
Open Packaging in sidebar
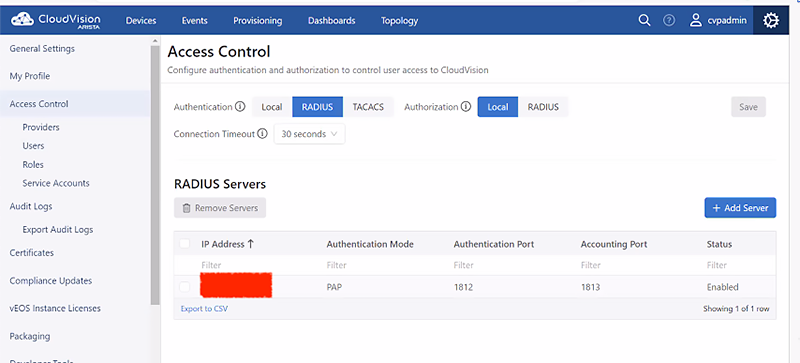[x=30, y=336]
